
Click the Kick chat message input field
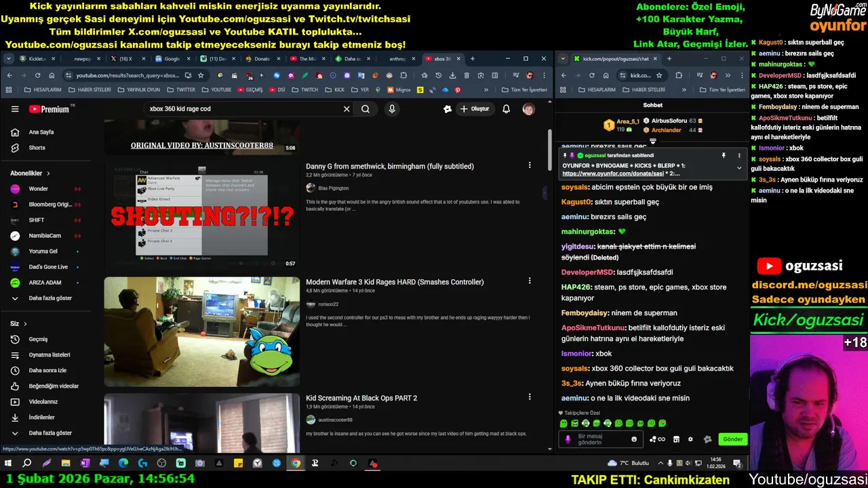(602, 439)
